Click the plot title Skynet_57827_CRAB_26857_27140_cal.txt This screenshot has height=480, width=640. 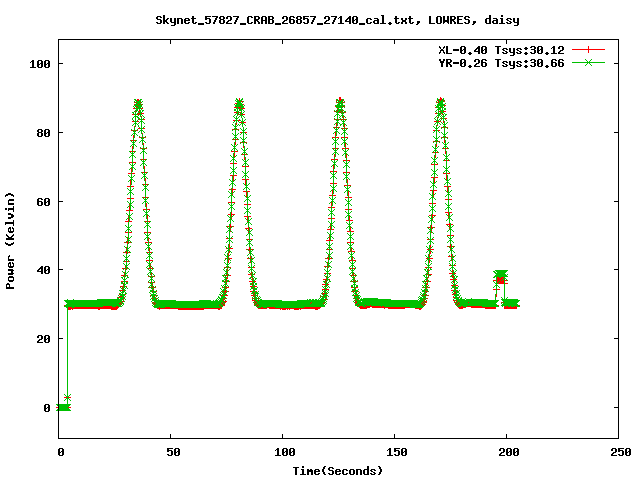(337, 20)
